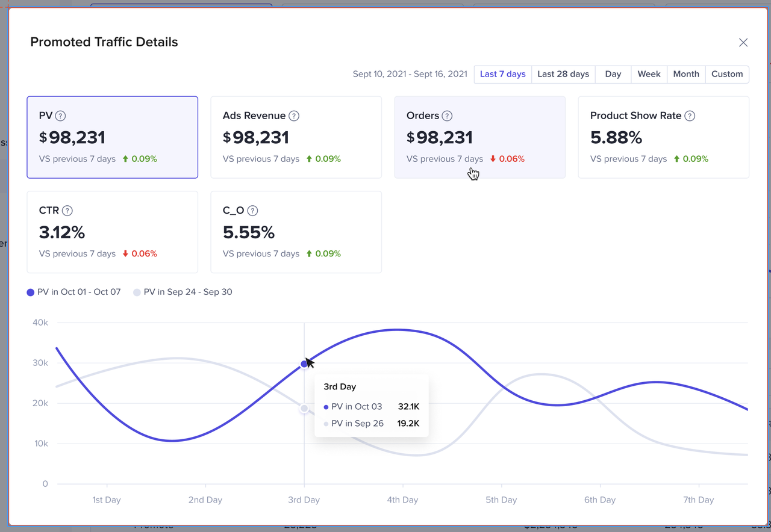Image resolution: width=771 pixels, height=532 pixels.
Task: Toggle the PV in Oct 01 - Oct 07 legend
Action: click(x=73, y=292)
